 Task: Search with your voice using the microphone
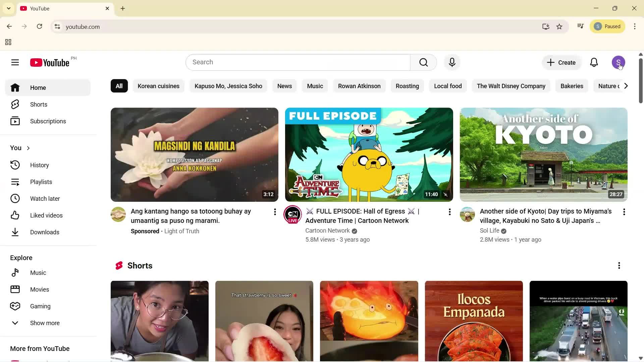pyautogui.click(x=452, y=62)
